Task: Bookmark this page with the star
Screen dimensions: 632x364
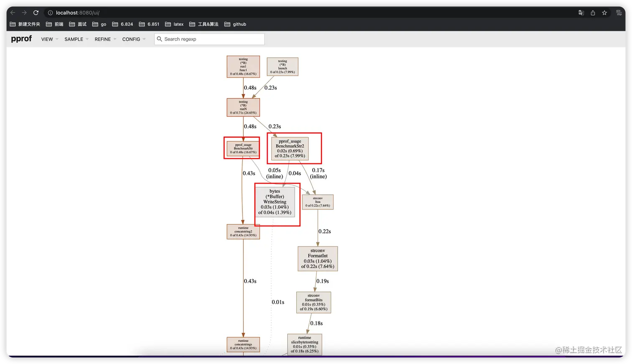Action: [604, 13]
